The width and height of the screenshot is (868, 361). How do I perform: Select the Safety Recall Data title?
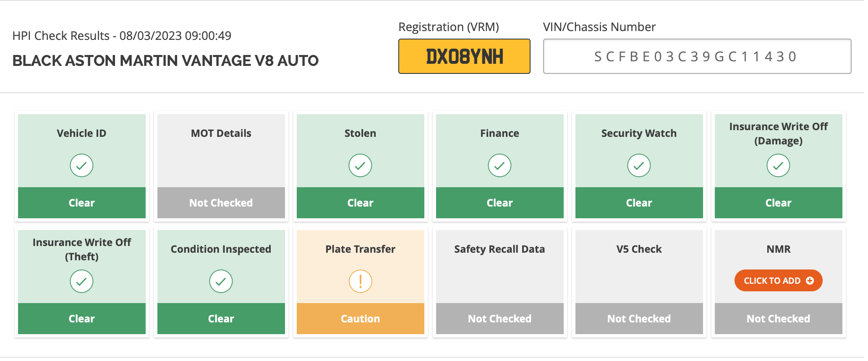pos(499,249)
